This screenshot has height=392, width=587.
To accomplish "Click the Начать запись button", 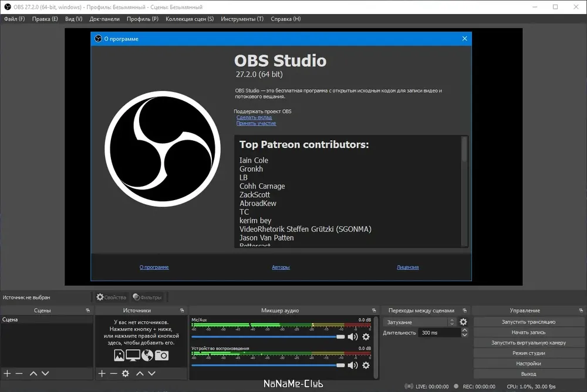I will (528, 332).
